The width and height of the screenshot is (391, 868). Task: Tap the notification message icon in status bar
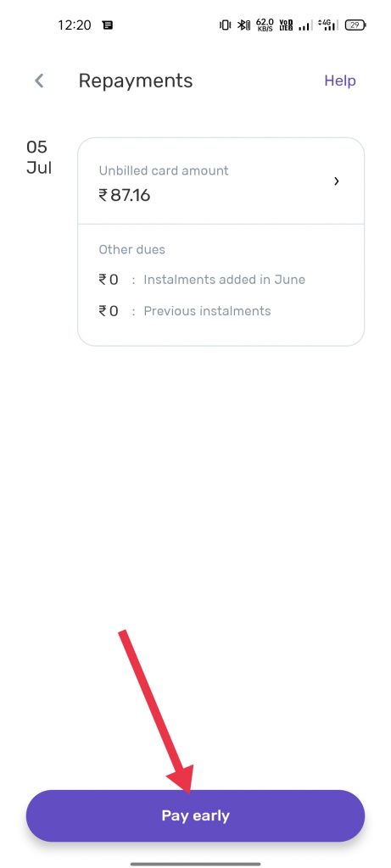(108, 25)
